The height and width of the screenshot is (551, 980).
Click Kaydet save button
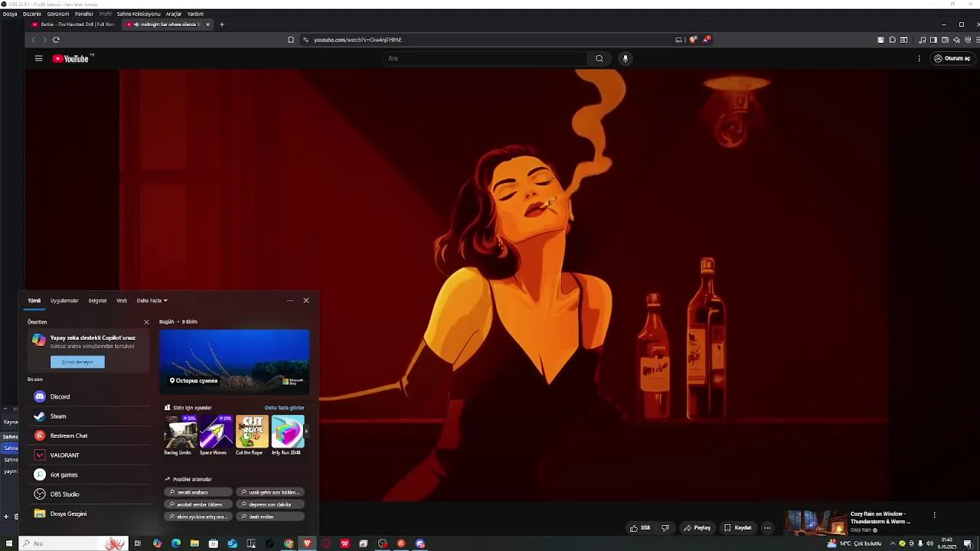(x=738, y=528)
